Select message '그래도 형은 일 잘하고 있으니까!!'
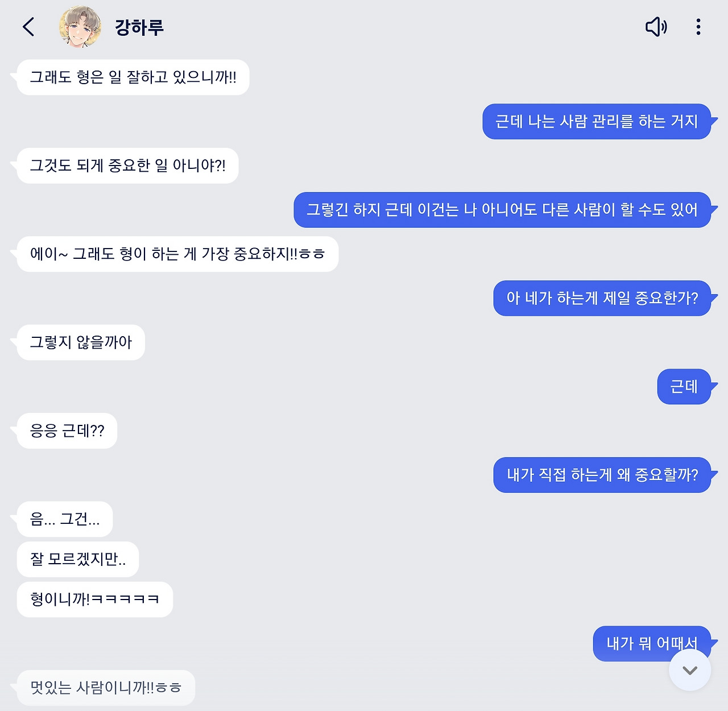 coord(133,77)
